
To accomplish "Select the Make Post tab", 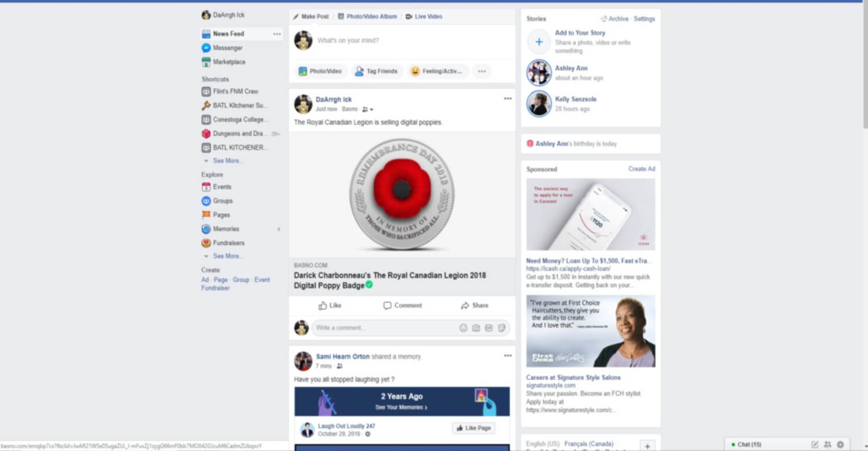I will pos(311,16).
